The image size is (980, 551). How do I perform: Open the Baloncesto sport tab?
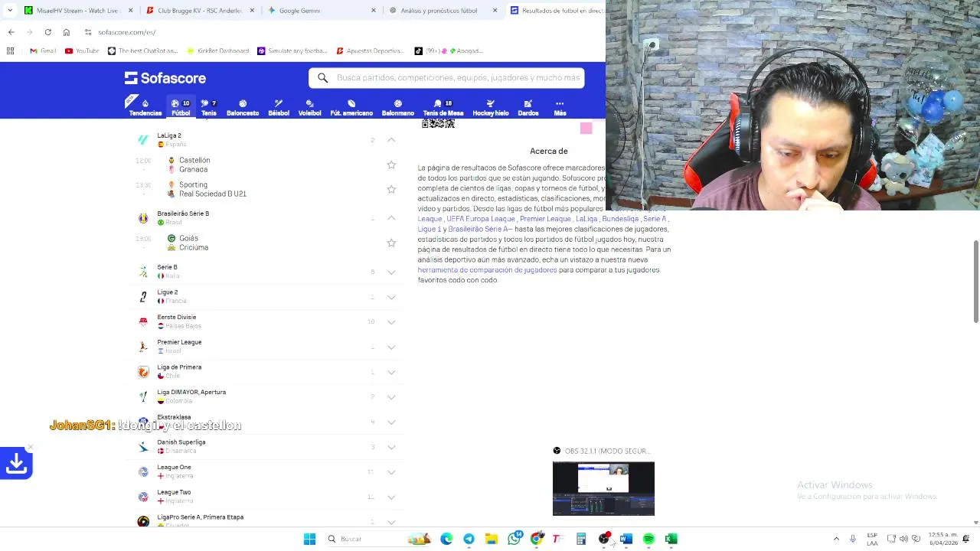pyautogui.click(x=243, y=107)
